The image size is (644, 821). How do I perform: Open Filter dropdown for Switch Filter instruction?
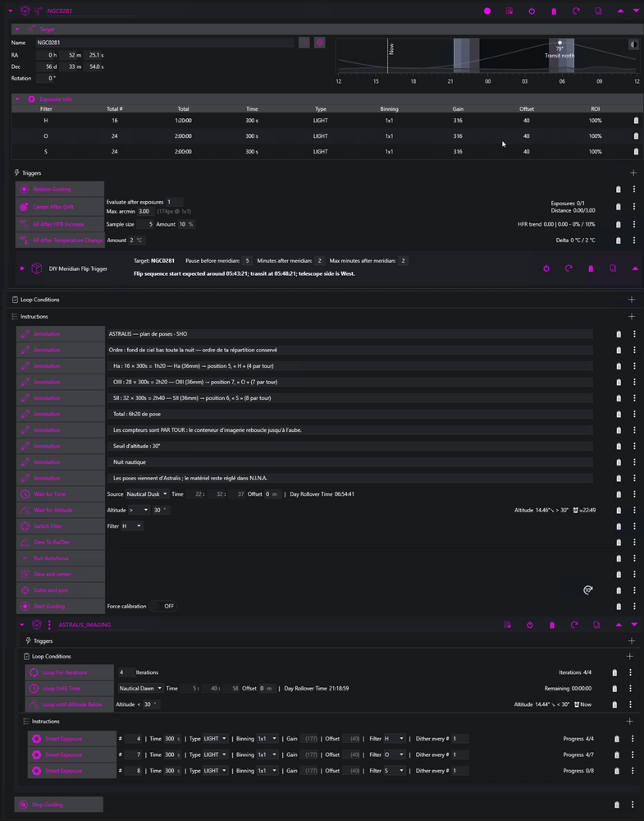pyautogui.click(x=132, y=526)
